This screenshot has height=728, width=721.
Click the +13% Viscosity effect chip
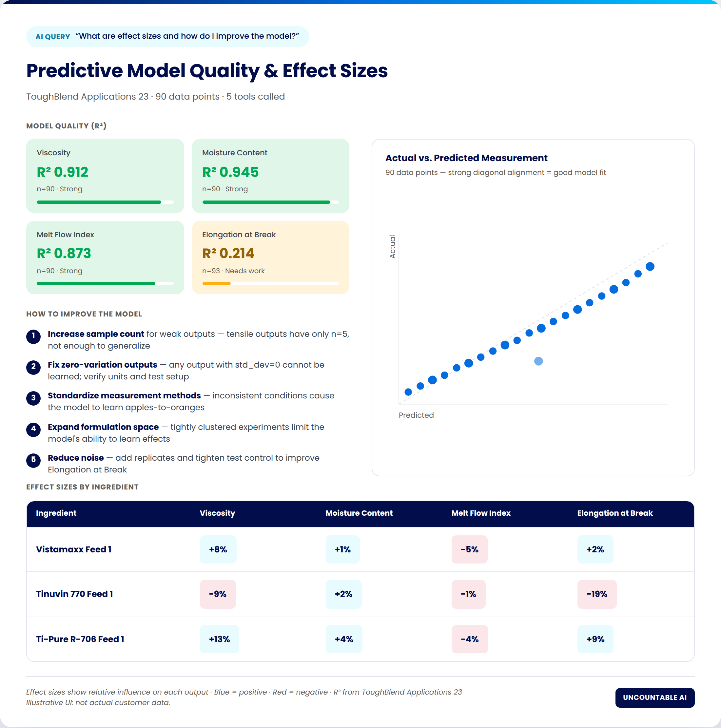(x=219, y=639)
